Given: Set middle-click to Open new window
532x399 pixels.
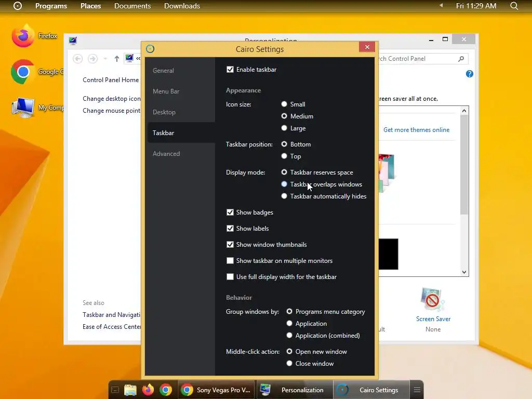Looking at the screenshot, I should (x=289, y=352).
